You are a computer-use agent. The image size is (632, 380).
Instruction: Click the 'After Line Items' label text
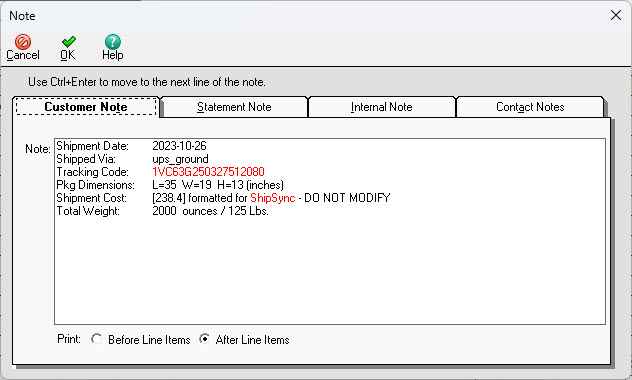[252, 340]
